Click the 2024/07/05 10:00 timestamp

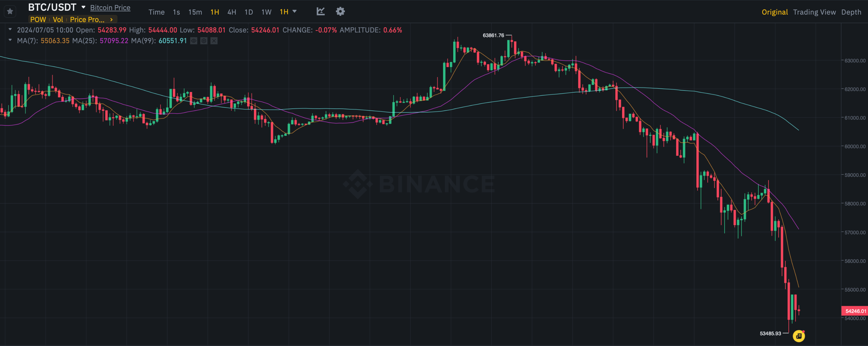click(x=45, y=30)
